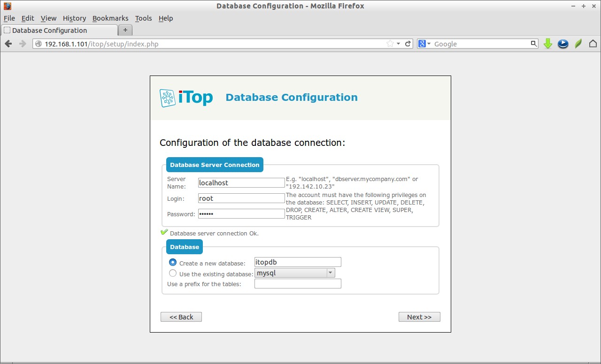Open the Help menu
601x364 pixels.
(x=166, y=18)
